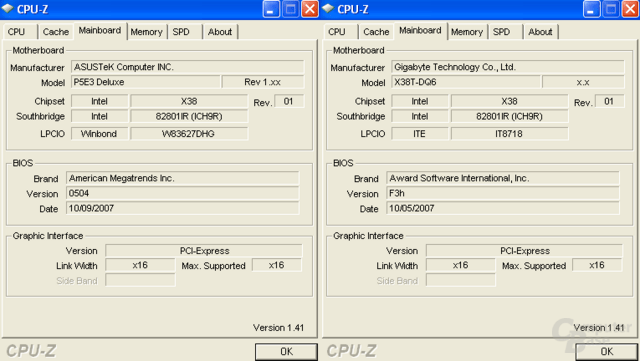Screen dimensions: 640x361
Task: Click the F3h BIOS version field
Action: pos(503,193)
